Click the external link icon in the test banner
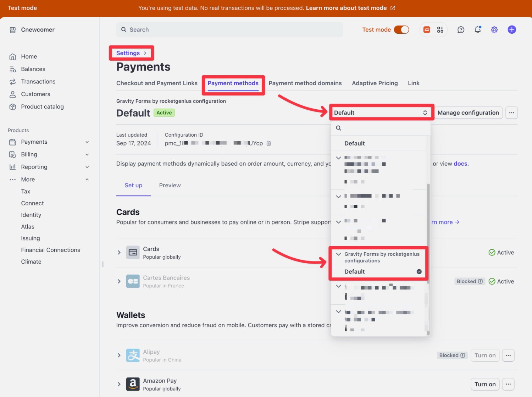 (x=393, y=8)
